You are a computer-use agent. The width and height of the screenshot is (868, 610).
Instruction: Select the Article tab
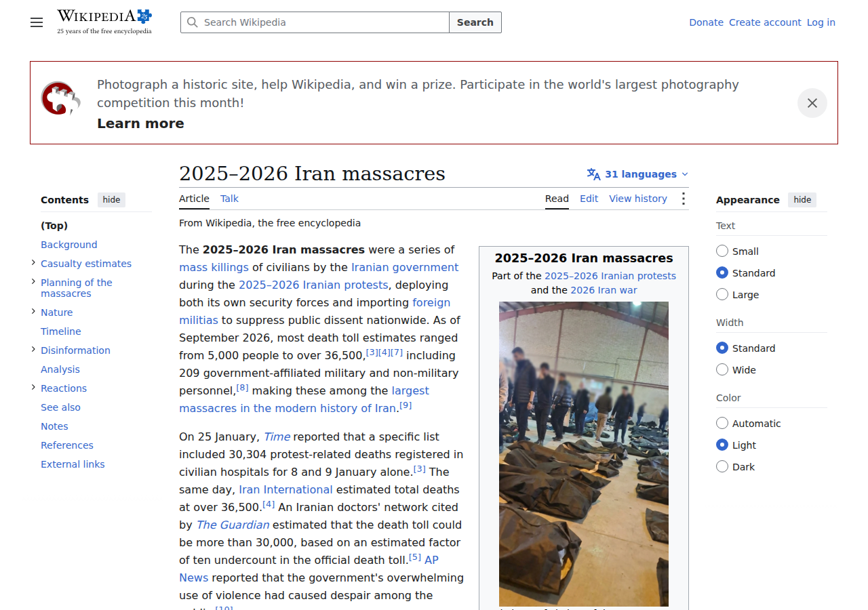(194, 199)
